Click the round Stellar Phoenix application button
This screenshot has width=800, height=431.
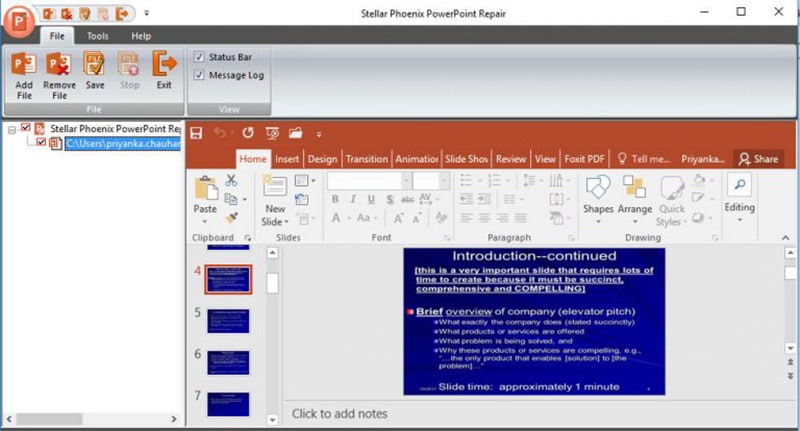[x=19, y=21]
